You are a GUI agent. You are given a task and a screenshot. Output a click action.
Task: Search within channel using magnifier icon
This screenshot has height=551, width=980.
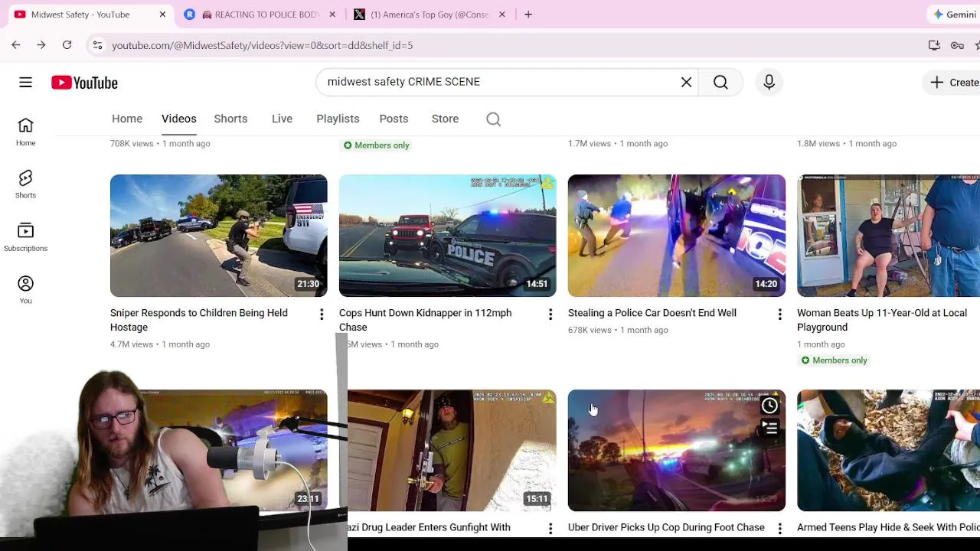(493, 119)
